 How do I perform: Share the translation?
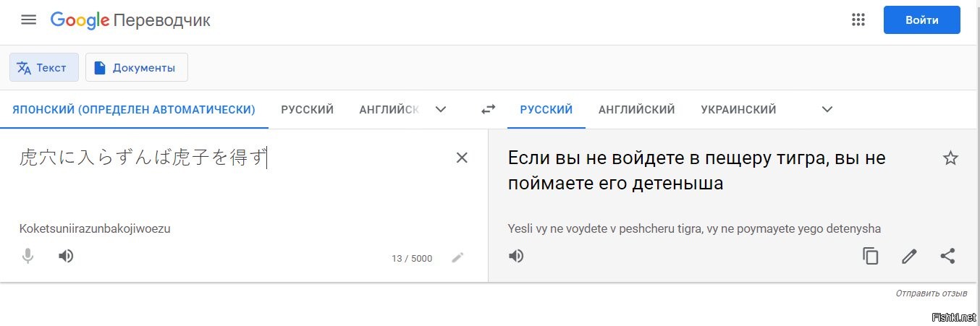click(947, 256)
